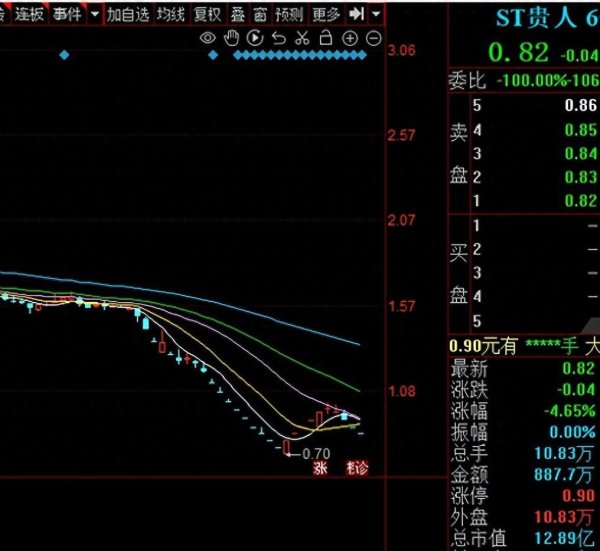
Task: Open the rightmost toolbar dropdown arrow
Action: tap(376, 15)
